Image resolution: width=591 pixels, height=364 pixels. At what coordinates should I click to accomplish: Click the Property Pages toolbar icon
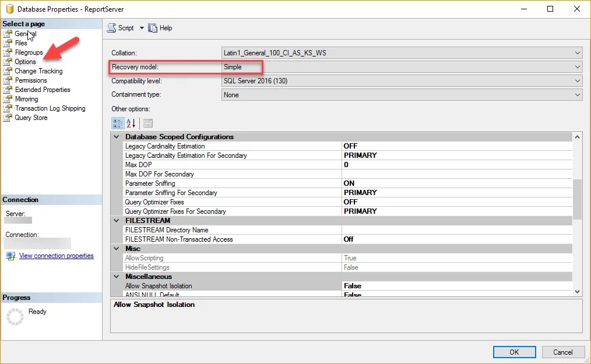tap(148, 123)
